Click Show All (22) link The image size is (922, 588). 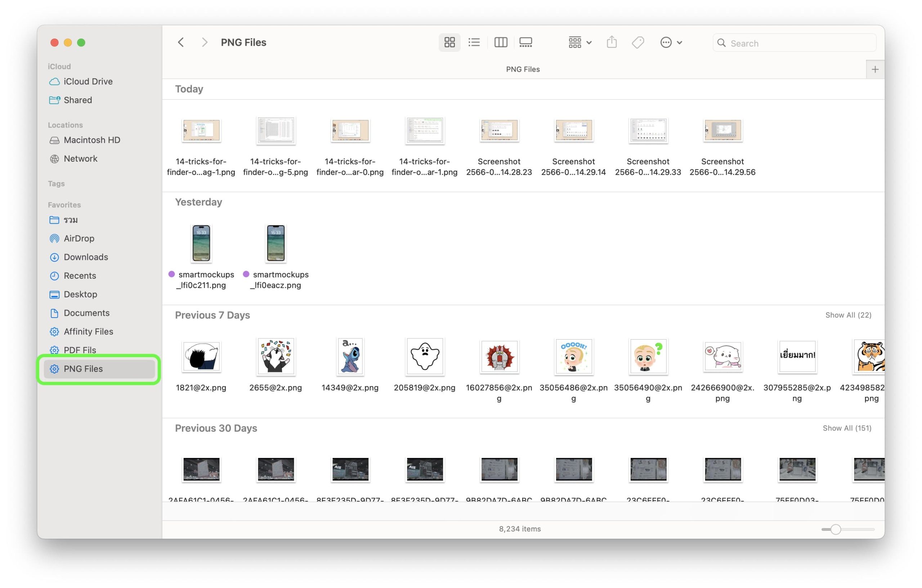pos(848,315)
